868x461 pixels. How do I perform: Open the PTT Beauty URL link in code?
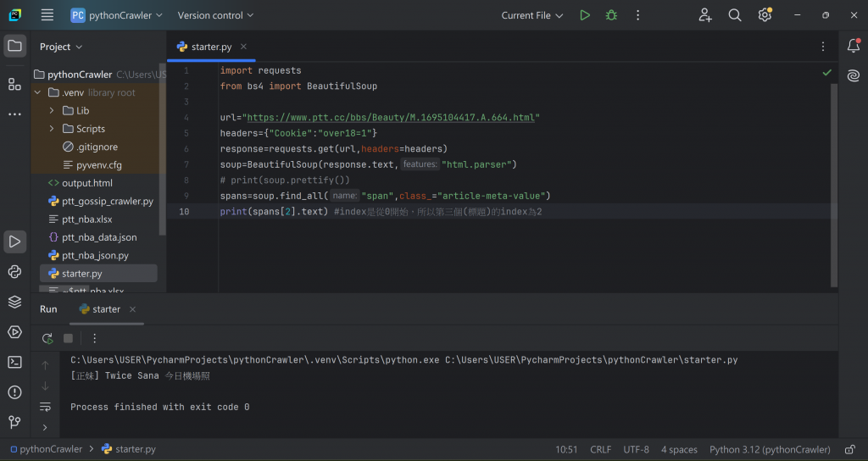392,118
